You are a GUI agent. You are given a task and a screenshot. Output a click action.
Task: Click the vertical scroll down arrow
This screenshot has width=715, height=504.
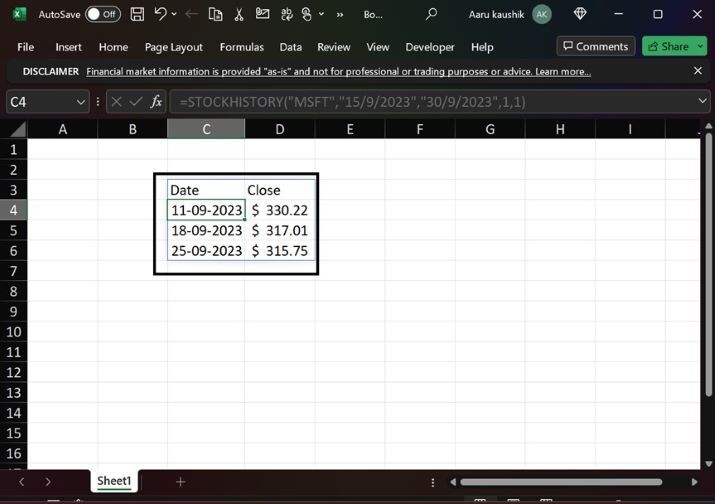point(708,464)
